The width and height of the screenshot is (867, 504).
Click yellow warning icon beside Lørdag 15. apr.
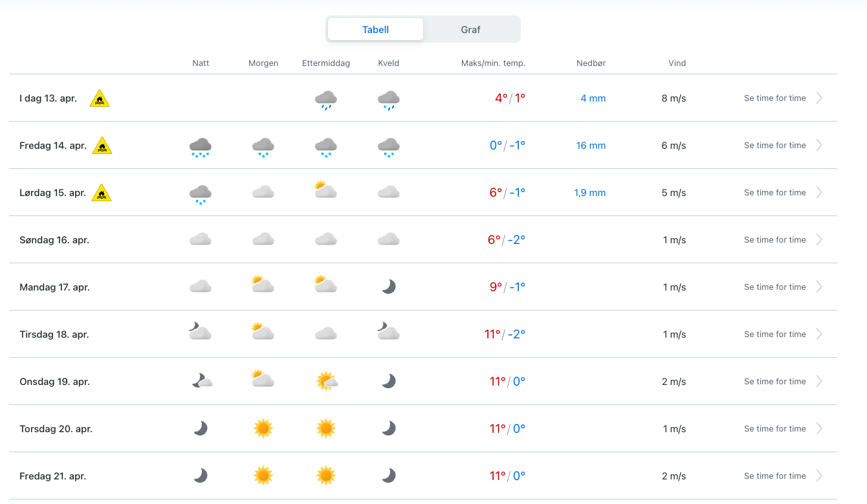pyautogui.click(x=102, y=193)
